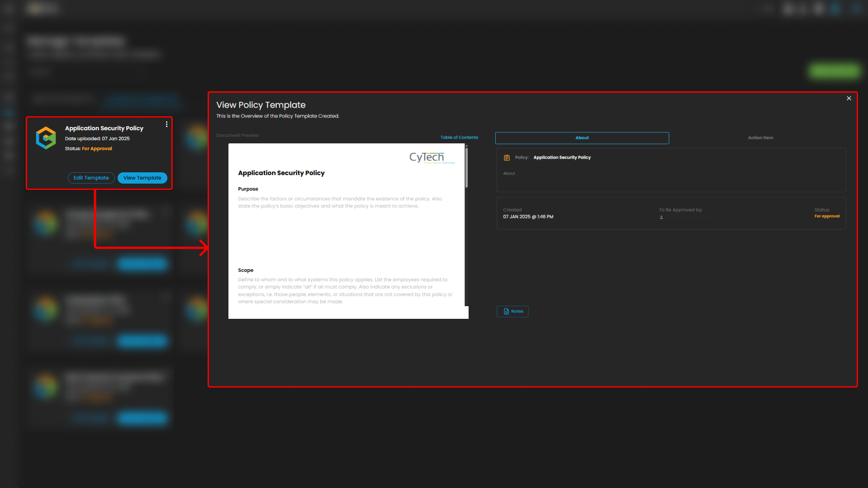Click the hexagon logo on Application Security Policy card
The height and width of the screenshot is (488, 868).
pos(46,138)
